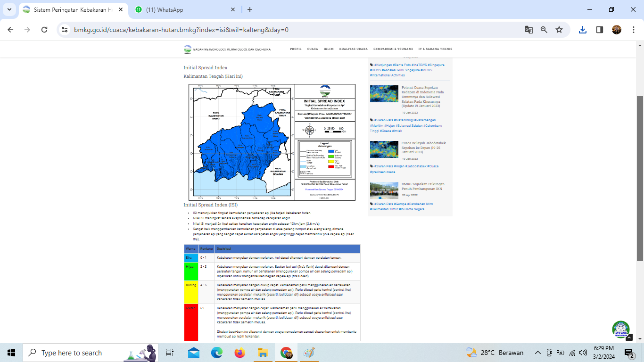Screen dimensions: 644x362
Task: Click the green Hijau color cell
Action: click(x=191, y=271)
